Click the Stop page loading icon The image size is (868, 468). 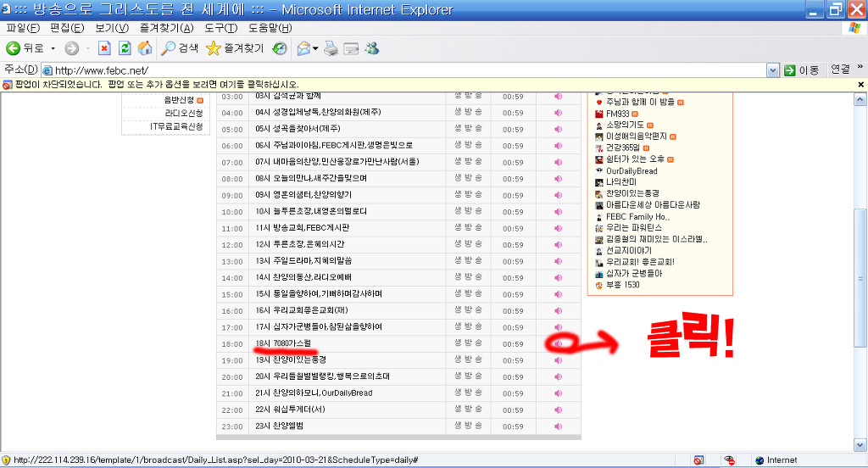tap(104, 48)
